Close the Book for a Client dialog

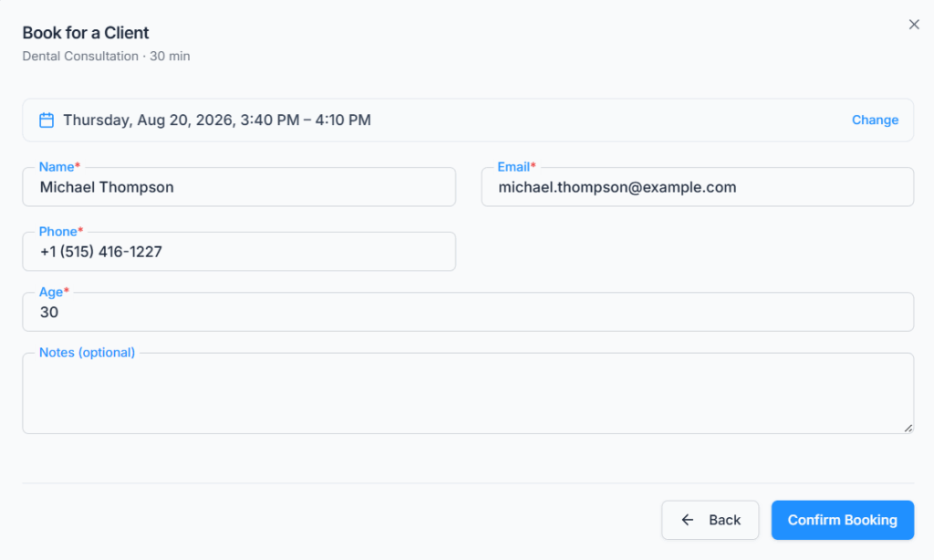914,25
